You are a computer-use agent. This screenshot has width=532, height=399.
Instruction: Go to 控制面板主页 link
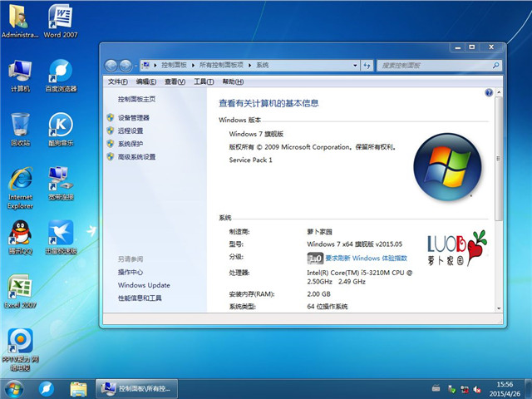tap(136, 99)
